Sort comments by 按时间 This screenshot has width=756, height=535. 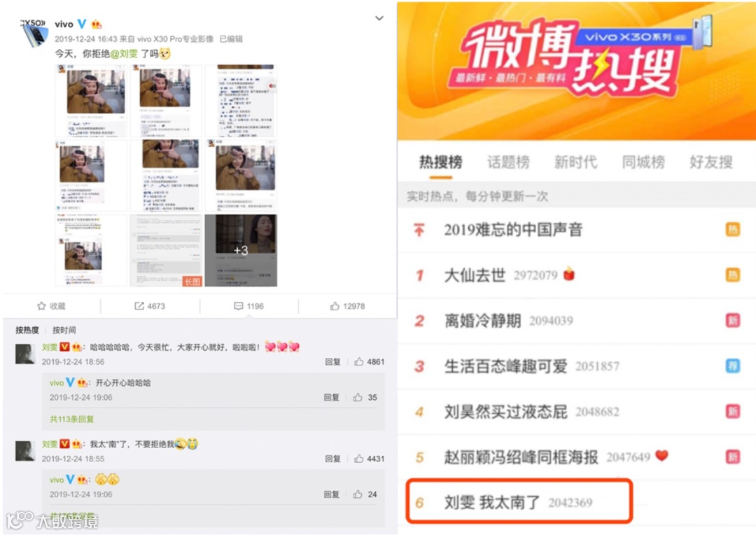64,330
